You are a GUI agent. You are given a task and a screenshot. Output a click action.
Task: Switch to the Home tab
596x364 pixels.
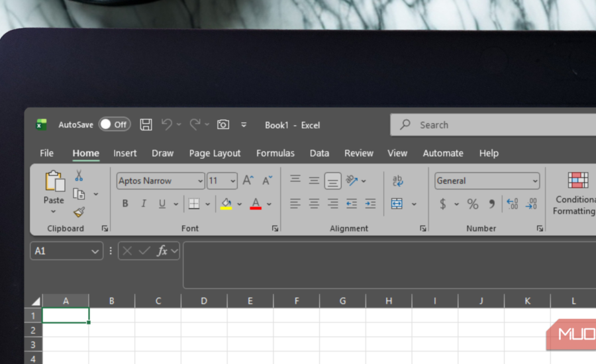pos(86,153)
